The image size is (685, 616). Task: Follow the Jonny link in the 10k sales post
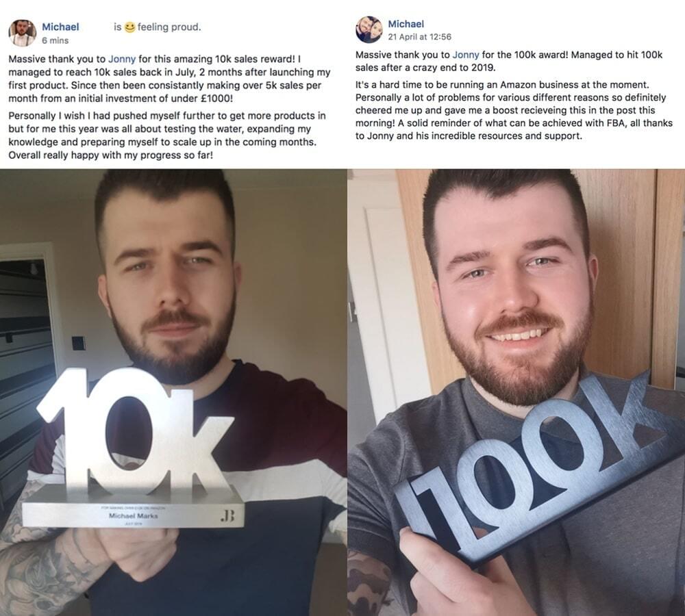pyautogui.click(x=122, y=59)
